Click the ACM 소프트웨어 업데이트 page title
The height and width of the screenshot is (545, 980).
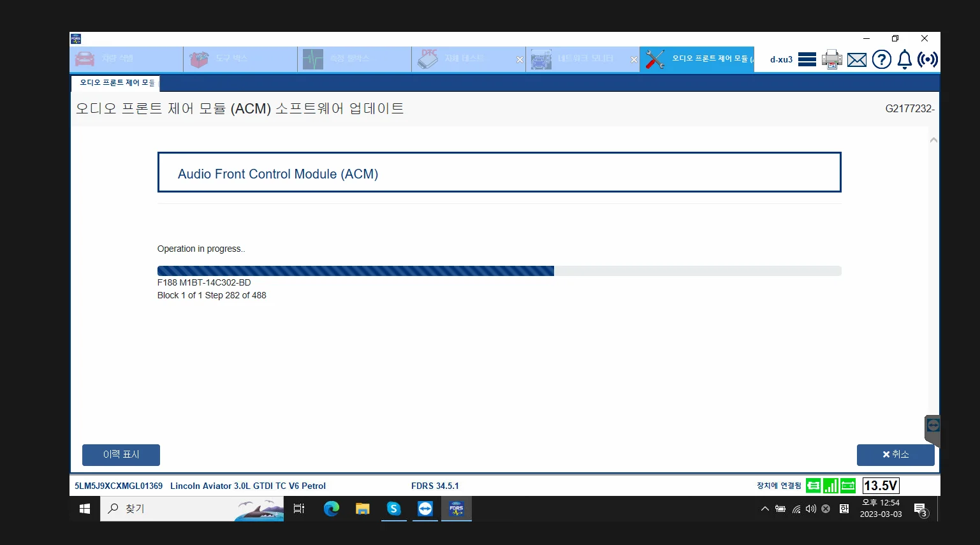pos(240,108)
